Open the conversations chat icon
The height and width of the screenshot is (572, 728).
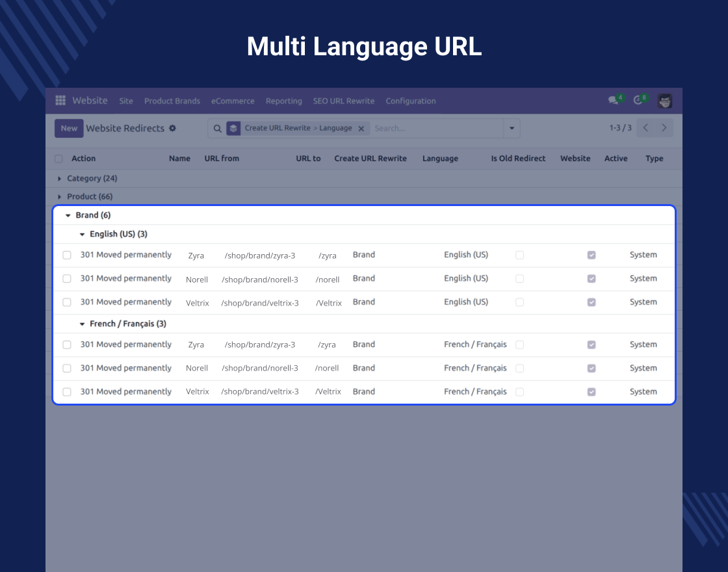tap(614, 100)
